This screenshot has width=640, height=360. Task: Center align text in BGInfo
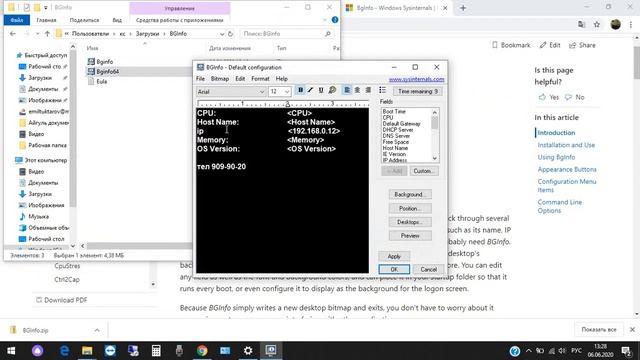tap(357, 90)
